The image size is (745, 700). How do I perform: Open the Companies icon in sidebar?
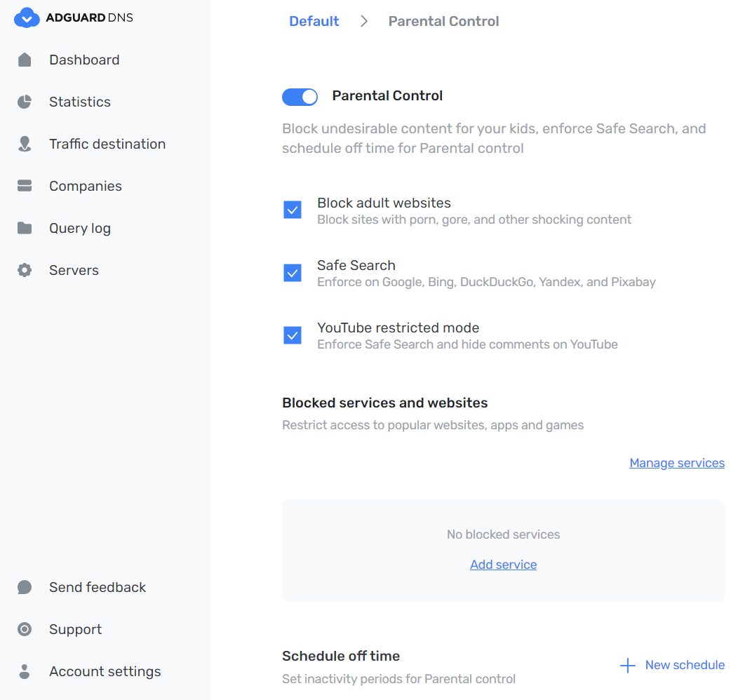(x=24, y=186)
